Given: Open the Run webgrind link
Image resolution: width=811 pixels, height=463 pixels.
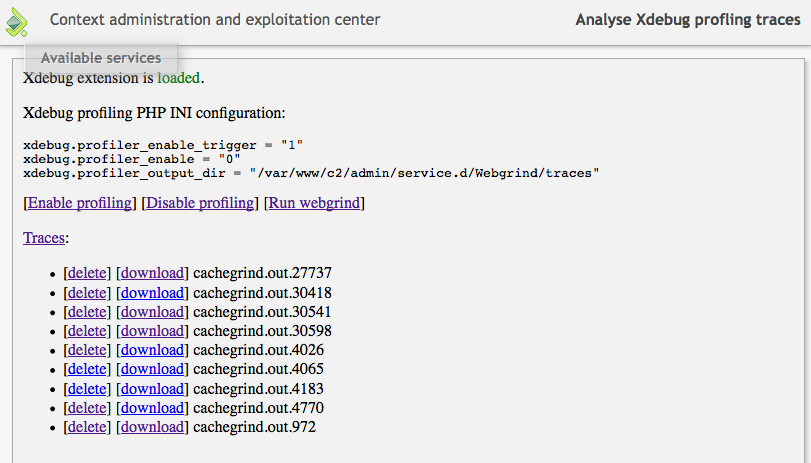Looking at the screenshot, I should click(x=314, y=203).
